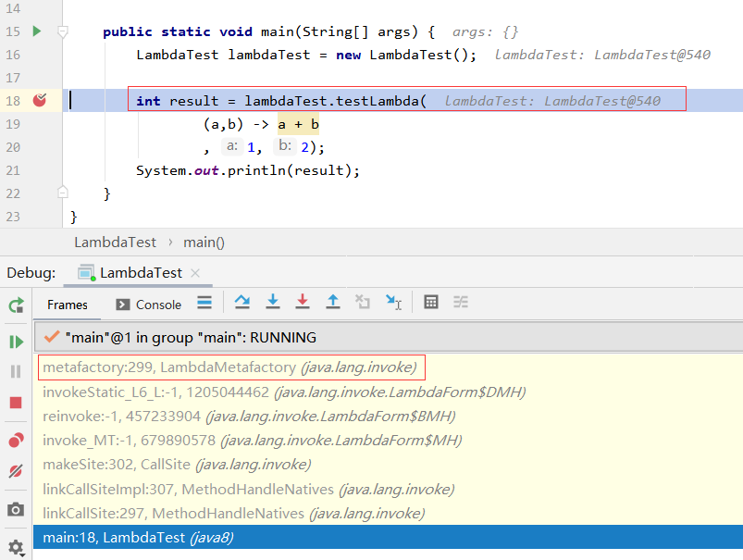Screen dimensions: 743x560
Task: Click the Step Into icon
Action: [272, 304]
